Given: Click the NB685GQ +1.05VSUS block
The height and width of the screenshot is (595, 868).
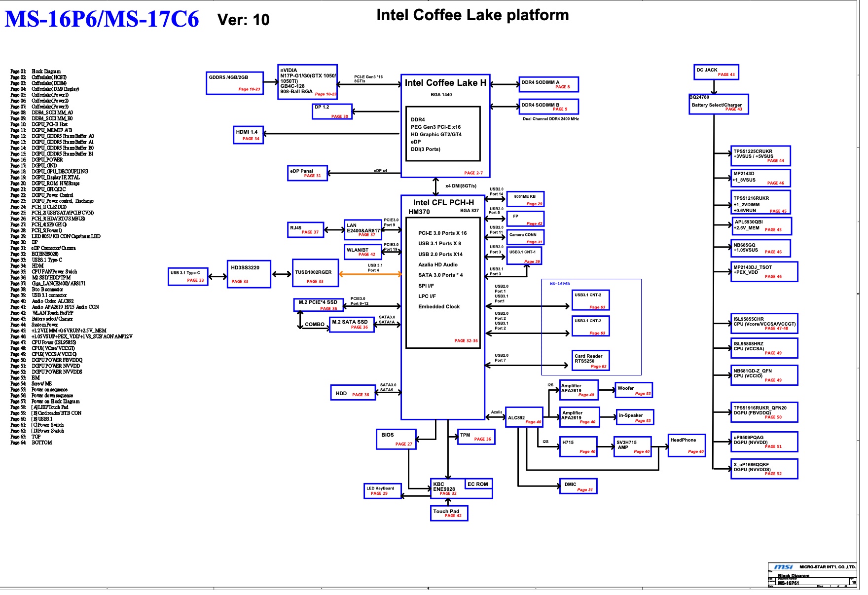Looking at the screenshot, I should pos(760,249).
